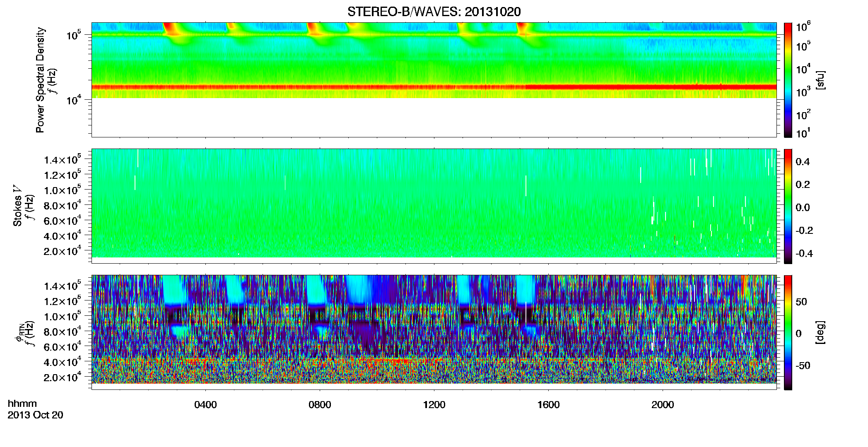
Task: Click the Power Spectral Density axis label
Action: click(40, 80)
